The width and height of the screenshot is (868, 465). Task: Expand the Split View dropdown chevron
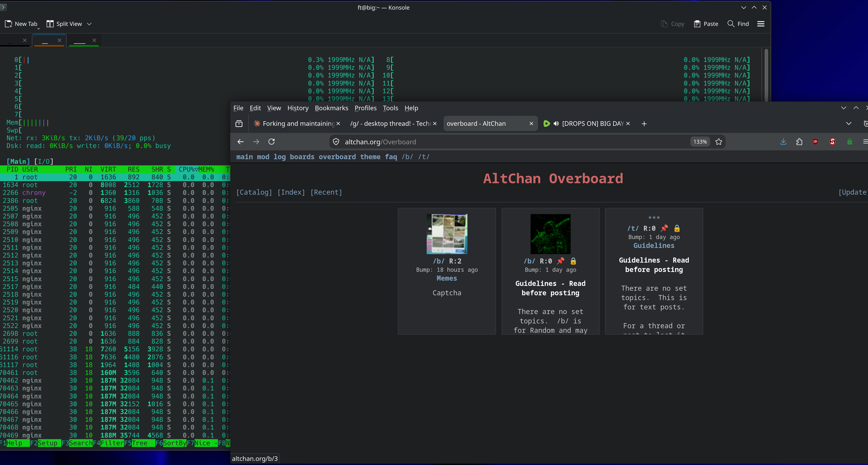coord(89,24)
